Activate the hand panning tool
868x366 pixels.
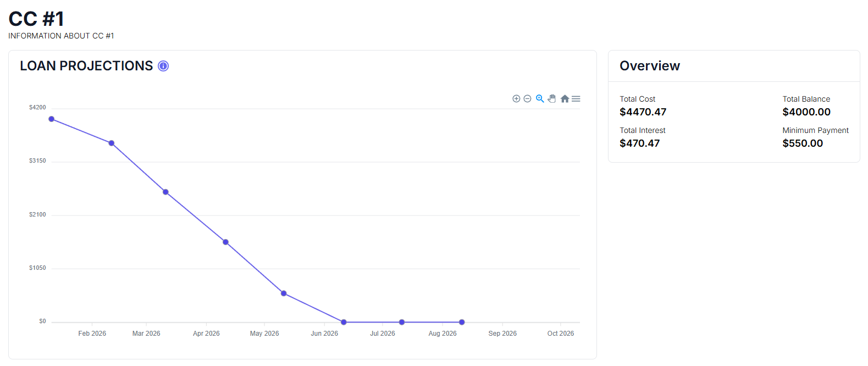tap(552, 99)
